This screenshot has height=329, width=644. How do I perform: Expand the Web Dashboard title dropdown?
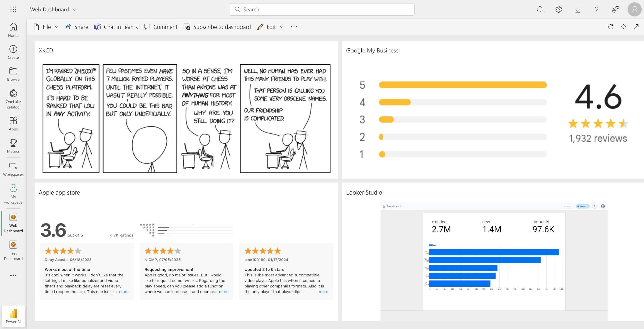75,10
